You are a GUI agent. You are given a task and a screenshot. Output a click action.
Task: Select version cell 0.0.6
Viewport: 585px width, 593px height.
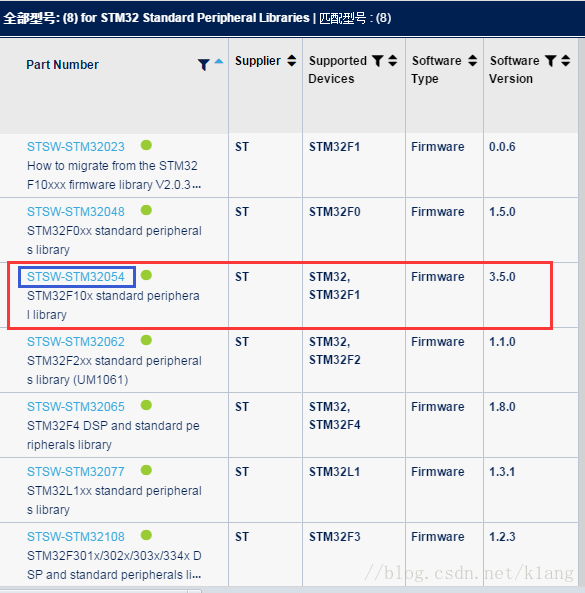tap(502, 147)
